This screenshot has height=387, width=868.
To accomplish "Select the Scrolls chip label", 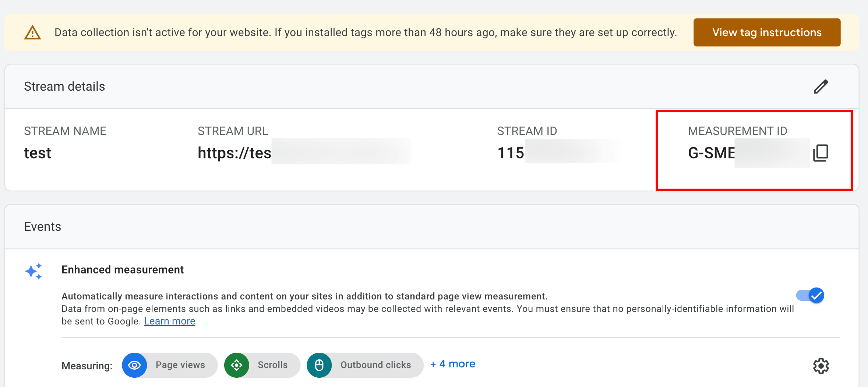I will [x=272, y=365].
